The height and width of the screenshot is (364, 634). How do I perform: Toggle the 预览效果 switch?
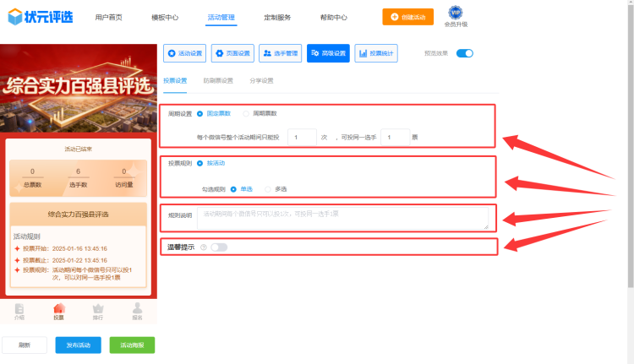coord(465,53)
